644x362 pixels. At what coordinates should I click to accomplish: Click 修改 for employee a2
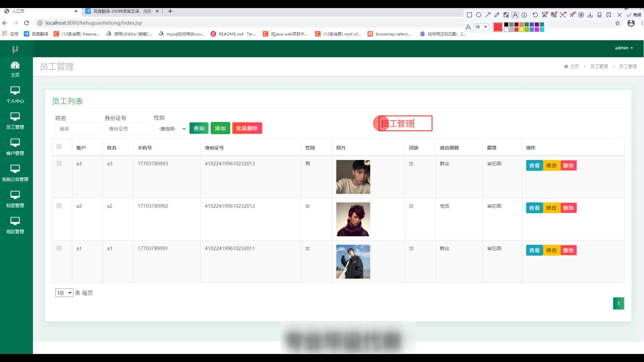tap(551, 208)
